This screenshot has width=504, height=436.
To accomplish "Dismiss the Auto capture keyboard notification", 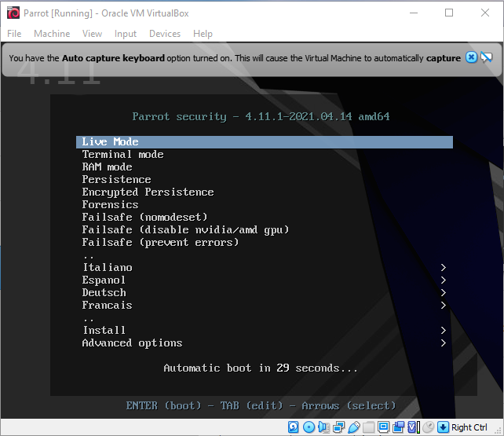I will (471, 57).
